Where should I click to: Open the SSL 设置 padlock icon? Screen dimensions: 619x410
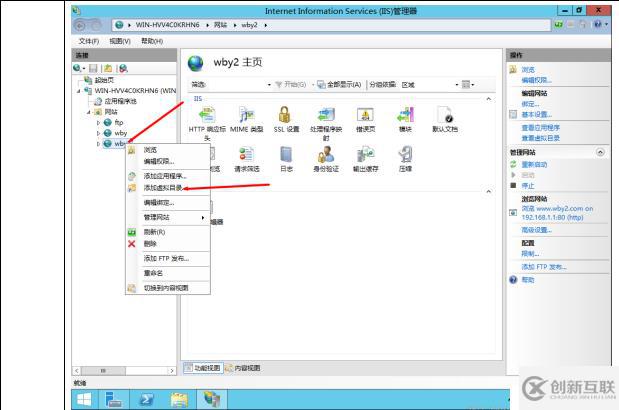point(286,115)
